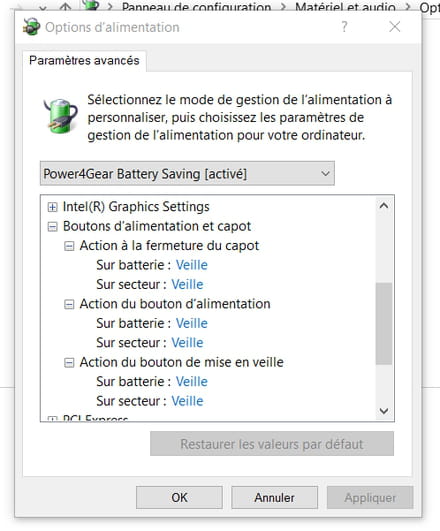Select the Paramètres avancés tab
The height and width of the screenshot is (531, 440).
pos(84,61)
